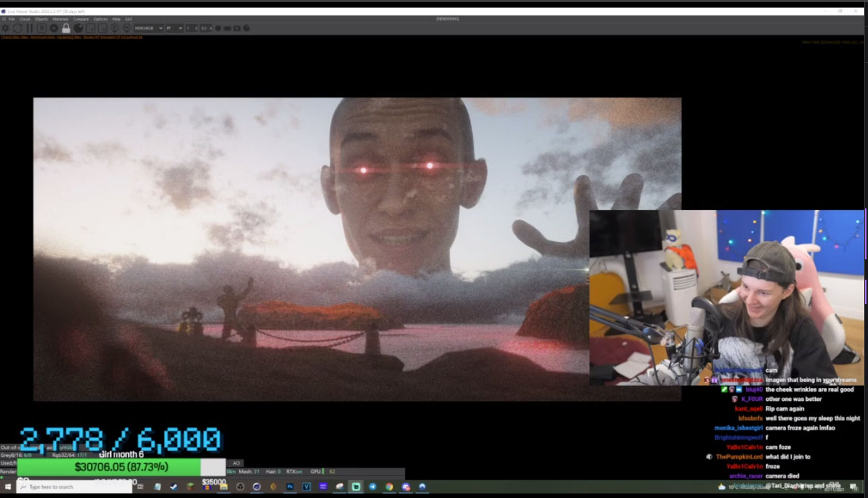Open the Options menu

click(x=100, y=19)
